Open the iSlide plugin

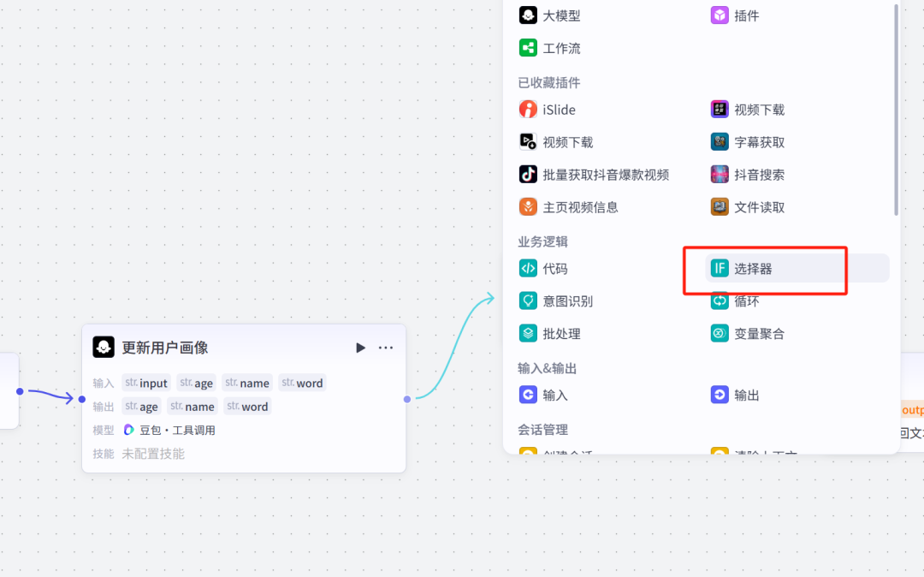click(559, 109)
